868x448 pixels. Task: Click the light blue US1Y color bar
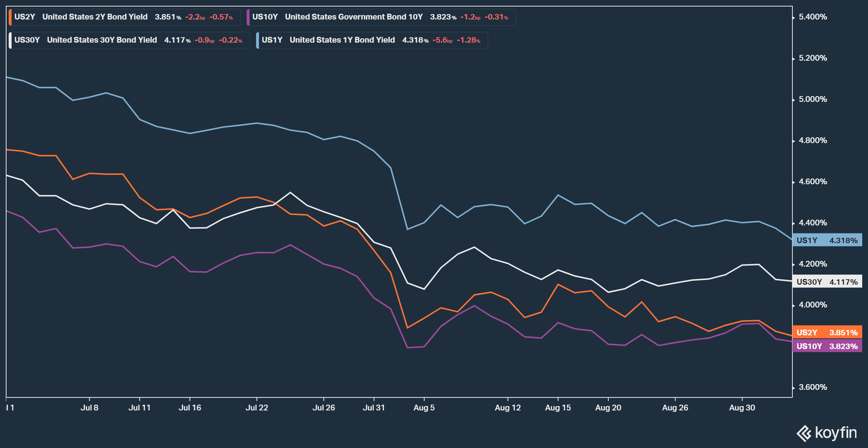tap(258, 40)
